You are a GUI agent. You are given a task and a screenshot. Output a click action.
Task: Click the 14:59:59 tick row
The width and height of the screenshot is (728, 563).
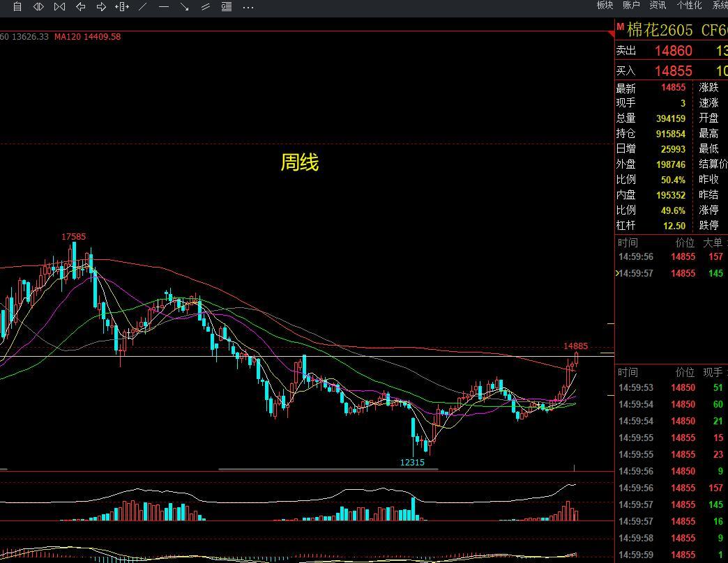(672, 555)
